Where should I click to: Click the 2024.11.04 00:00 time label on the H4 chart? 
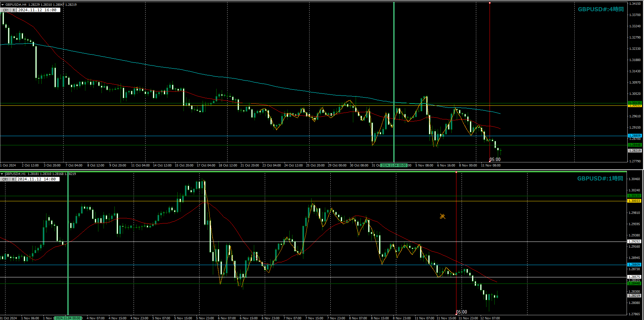pos(394,165)
